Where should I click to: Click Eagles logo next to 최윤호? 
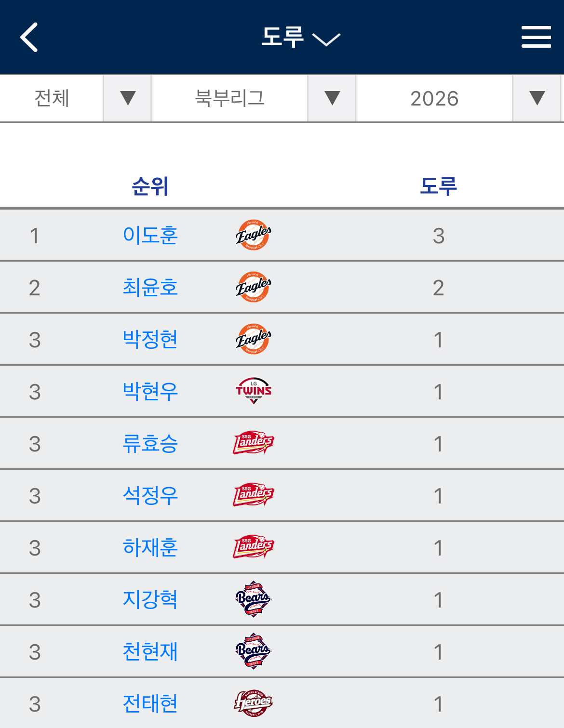254,287
